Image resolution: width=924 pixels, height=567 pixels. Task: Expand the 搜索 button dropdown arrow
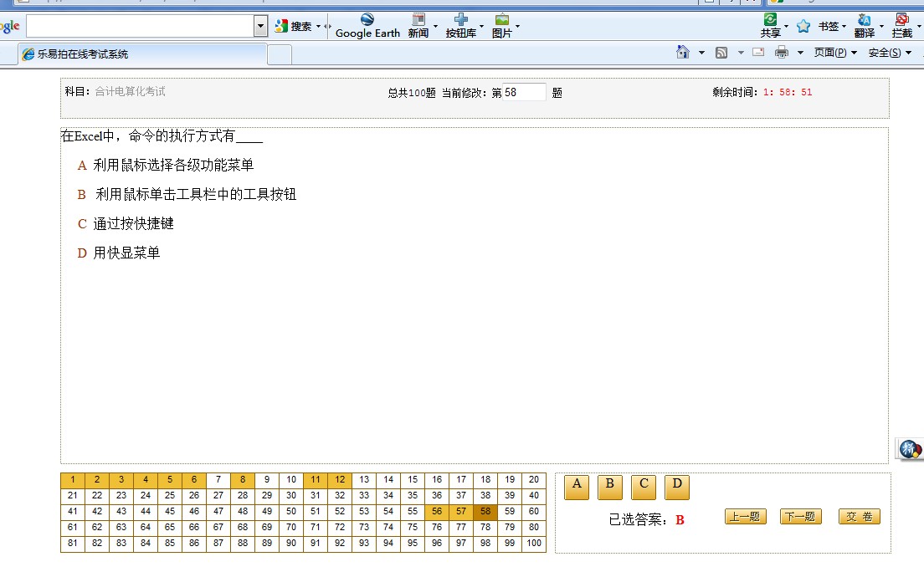(x=318, y=26)
